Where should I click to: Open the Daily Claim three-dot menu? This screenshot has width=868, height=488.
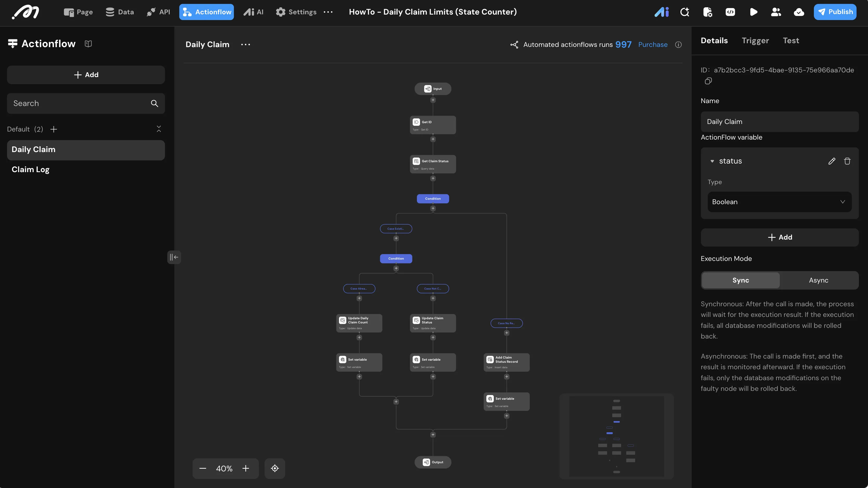click(246, 45)
